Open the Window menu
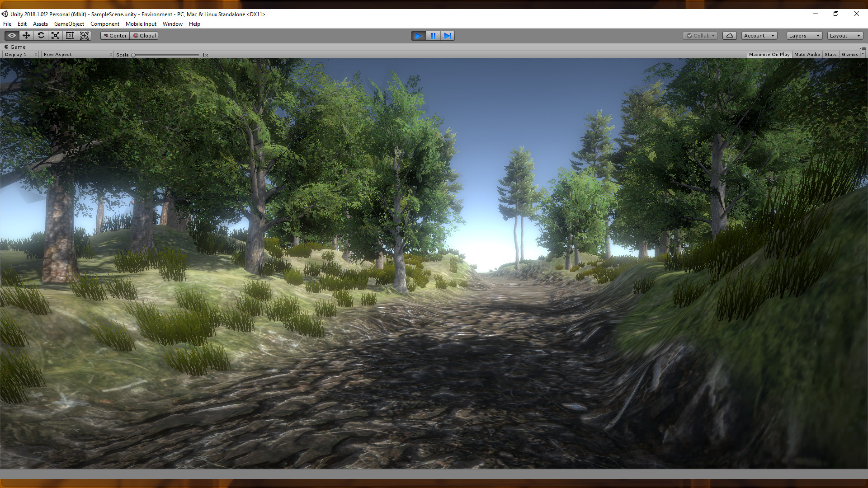Screen dimensions: 868x488 [173, 24]
